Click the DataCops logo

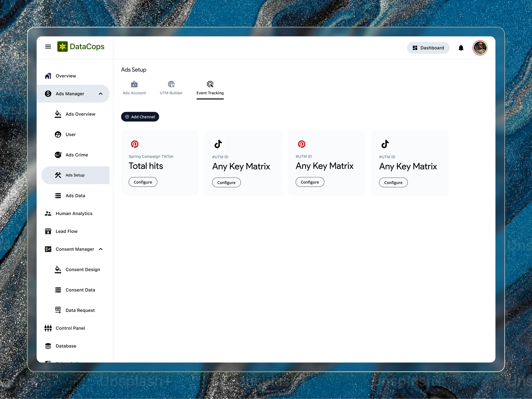tap(81, 47)
